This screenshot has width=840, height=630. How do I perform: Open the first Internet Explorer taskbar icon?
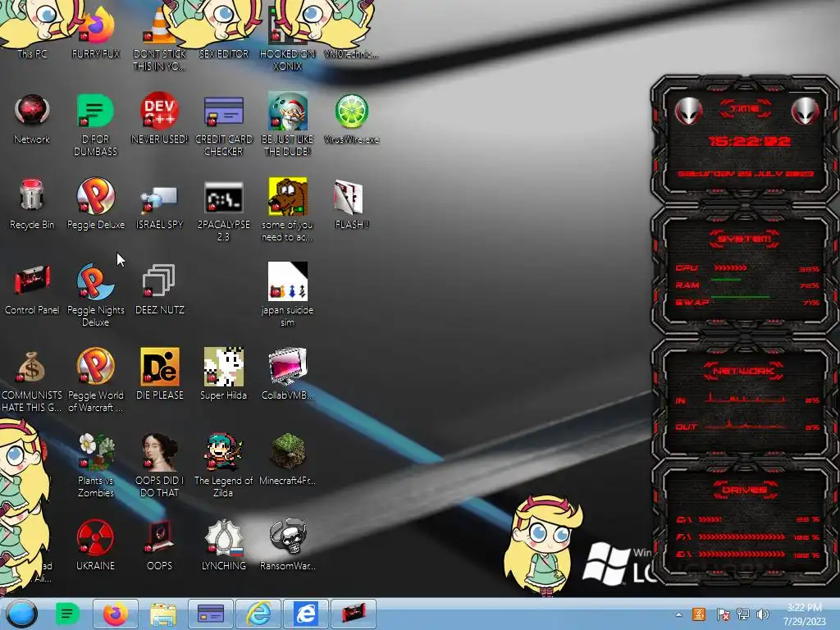tap(258, 614)
